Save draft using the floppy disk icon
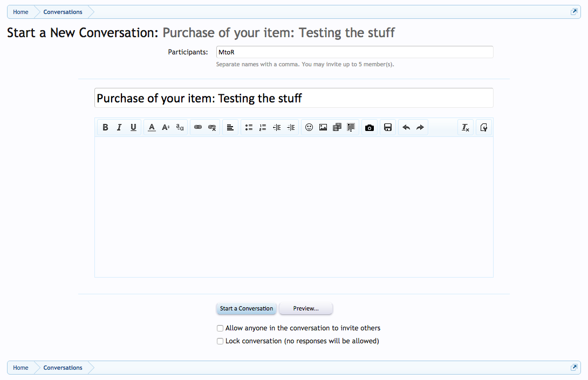 click(x=388, y=128)
